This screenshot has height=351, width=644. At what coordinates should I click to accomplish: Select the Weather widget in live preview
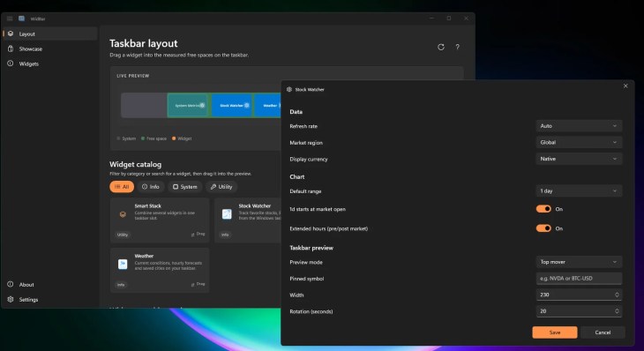tap(268, 106)
